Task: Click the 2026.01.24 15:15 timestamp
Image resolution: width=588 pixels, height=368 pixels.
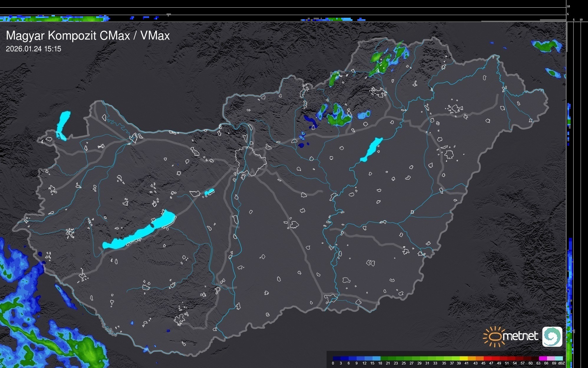Action: coord(33,49)
